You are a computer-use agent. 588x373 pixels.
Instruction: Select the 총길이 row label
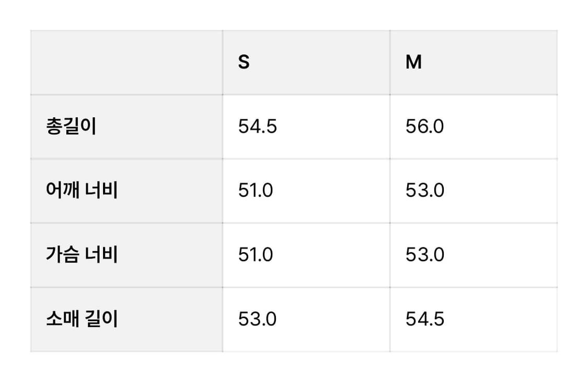click(71, 127)
